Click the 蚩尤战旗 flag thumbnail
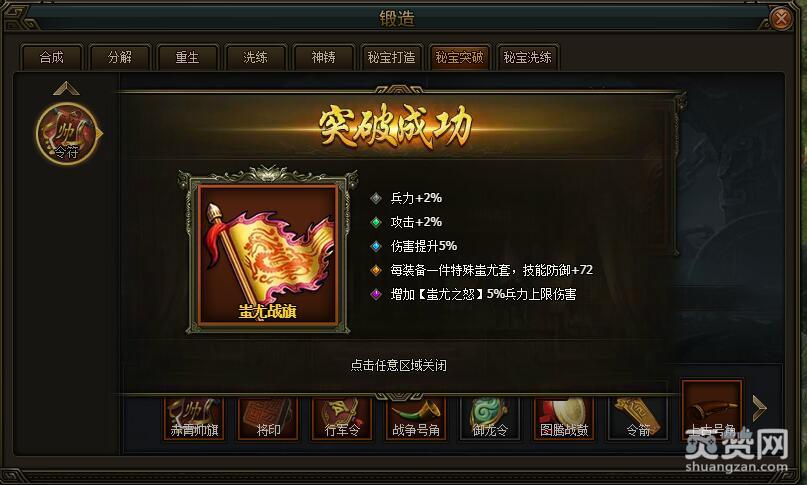Viewport: 807px width, 485px height. [268, 256]
